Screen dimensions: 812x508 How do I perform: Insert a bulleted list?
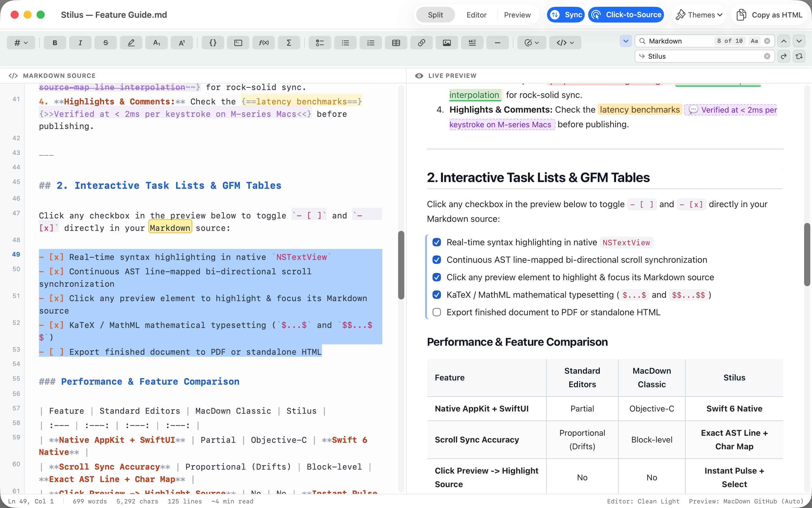click(x=345, y=43)
